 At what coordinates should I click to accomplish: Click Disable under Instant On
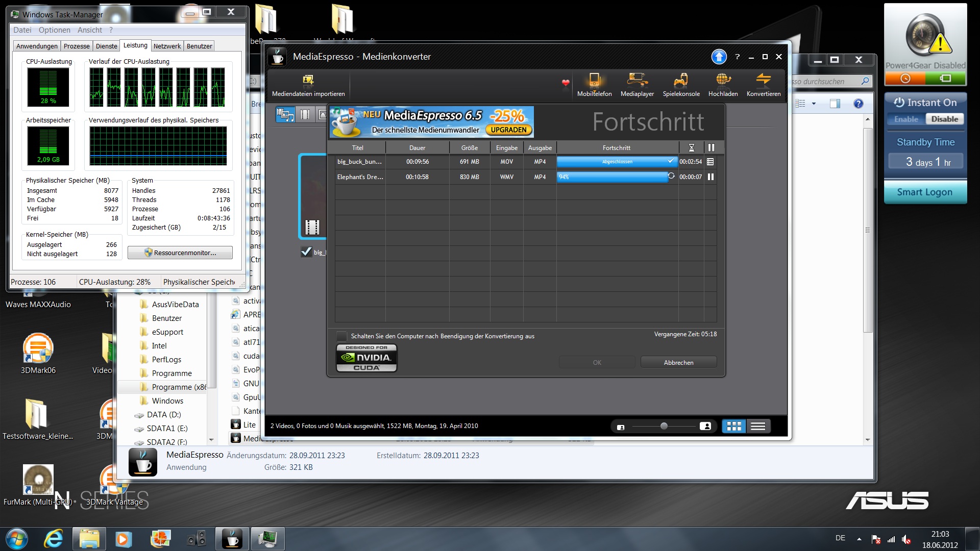pyautogui.click(x=944, y=119)
